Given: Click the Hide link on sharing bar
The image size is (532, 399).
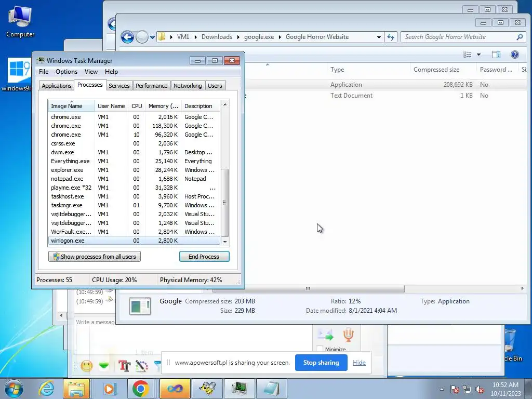Looking at the screenshot, I should tap(359, 362).
